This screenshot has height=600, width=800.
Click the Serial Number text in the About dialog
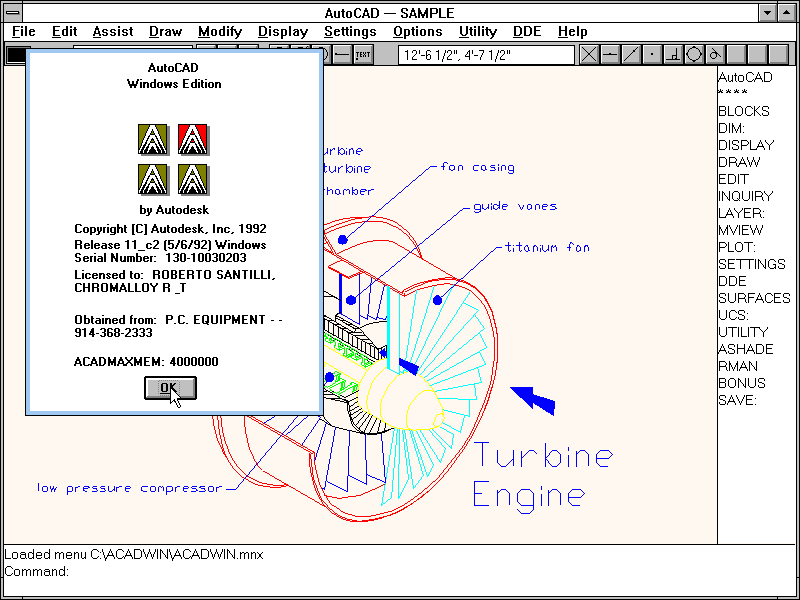pyautogui.click(x=160, y=258)
